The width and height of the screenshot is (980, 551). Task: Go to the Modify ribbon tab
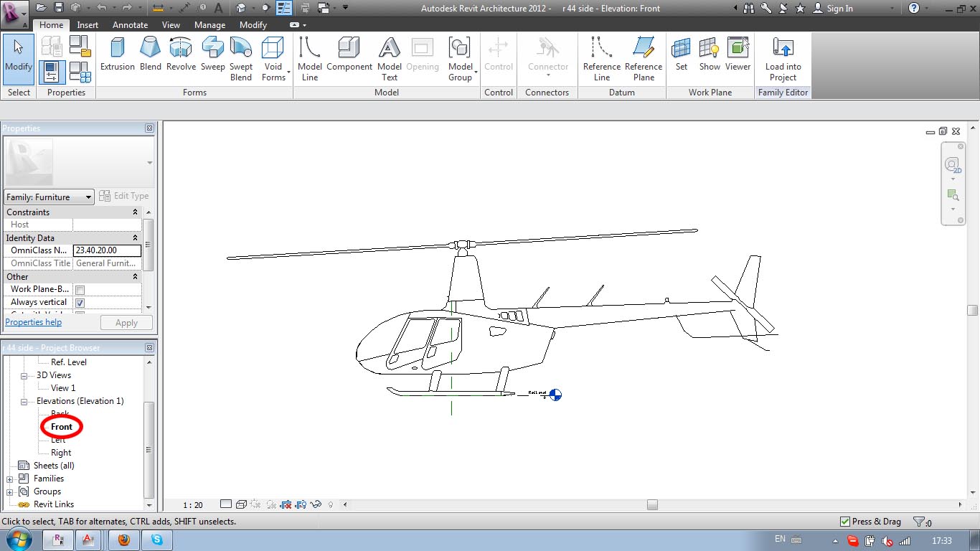point(253,25)
